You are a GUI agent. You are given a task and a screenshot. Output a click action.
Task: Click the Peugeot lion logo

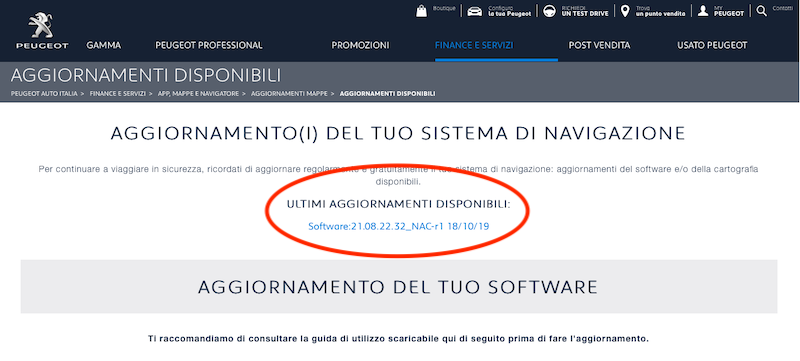click(x=42, y=31)
